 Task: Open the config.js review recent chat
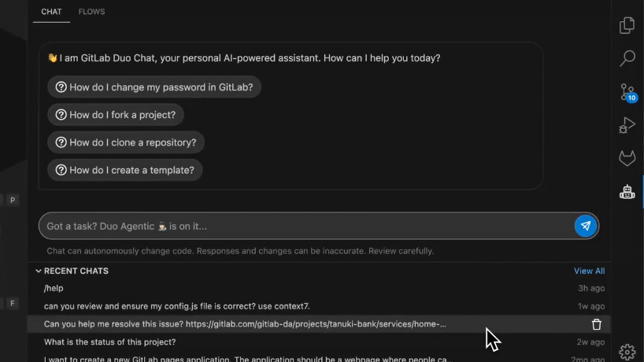click(x=319, y=306)
